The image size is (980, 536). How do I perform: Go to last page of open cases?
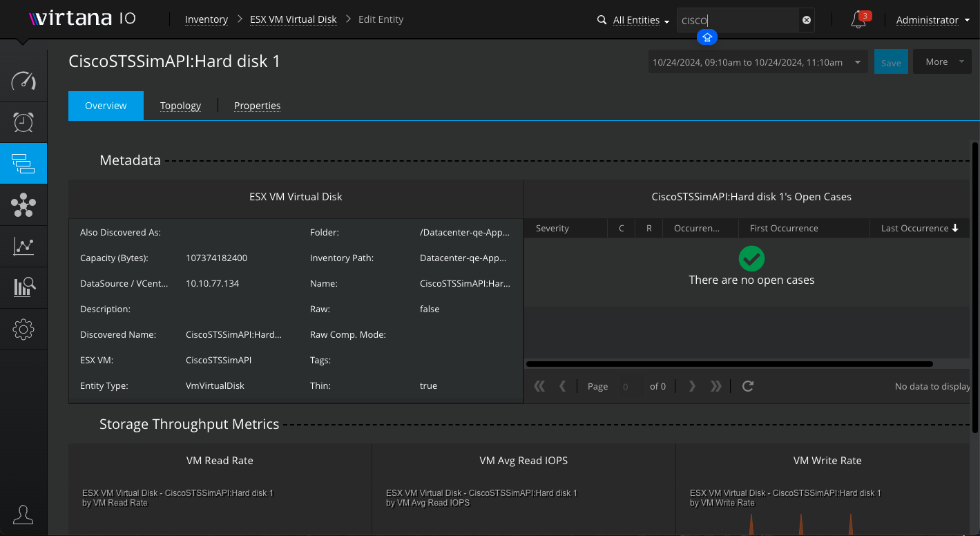click(716, 386)
